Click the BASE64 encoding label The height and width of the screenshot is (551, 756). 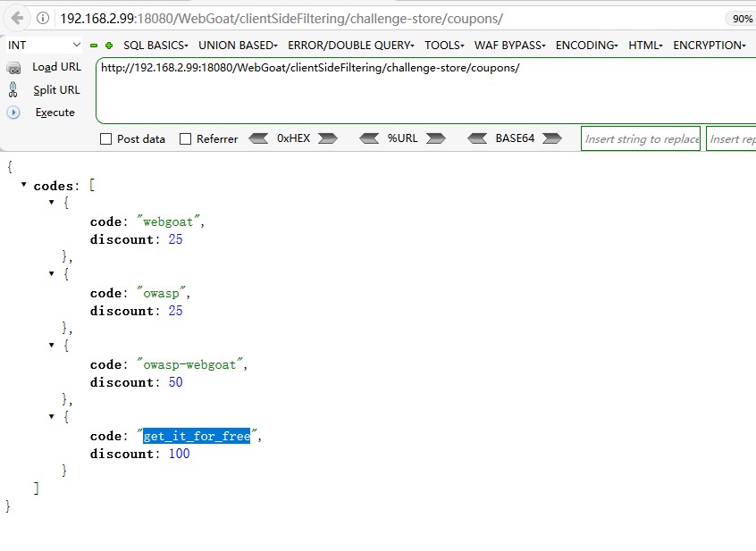515,138
